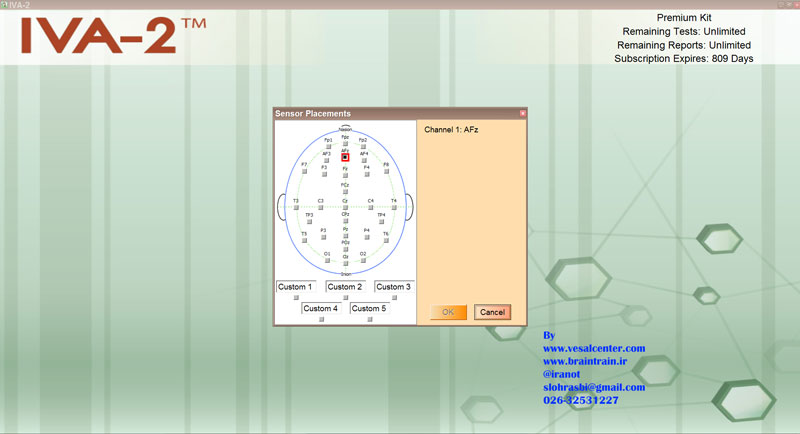Select the Oz sensor site
This screenshot has width=800, height=434.
click(345, 263)
